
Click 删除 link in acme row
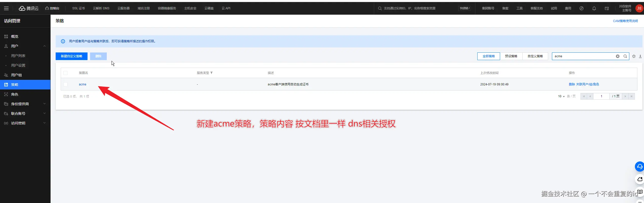coord(572,84)
